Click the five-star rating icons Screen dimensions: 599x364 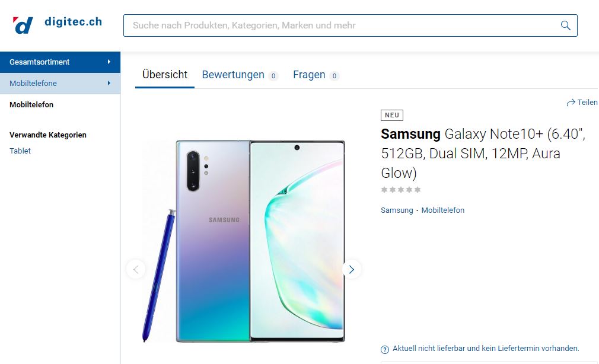click(x=401, y=190)
